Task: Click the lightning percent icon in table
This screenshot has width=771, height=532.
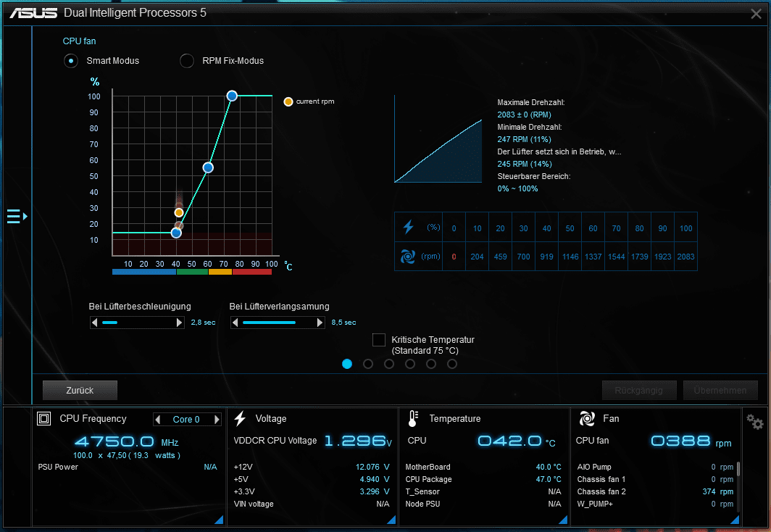Action: pyautogui.click(x=408, y=227)
